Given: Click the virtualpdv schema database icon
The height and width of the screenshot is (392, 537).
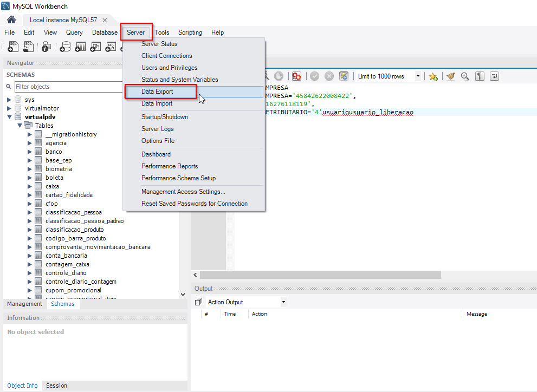Looking at the screenshot, I should coord(18,116).
